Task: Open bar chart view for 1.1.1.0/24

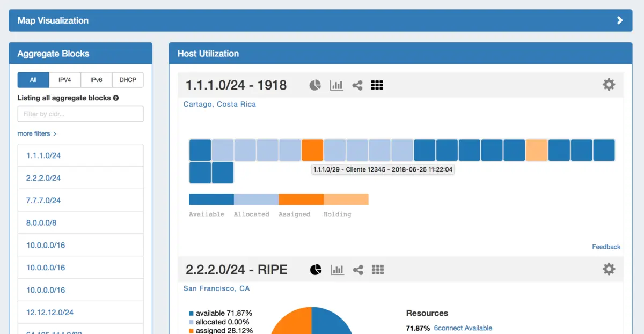Action: [x=336, y=85]
